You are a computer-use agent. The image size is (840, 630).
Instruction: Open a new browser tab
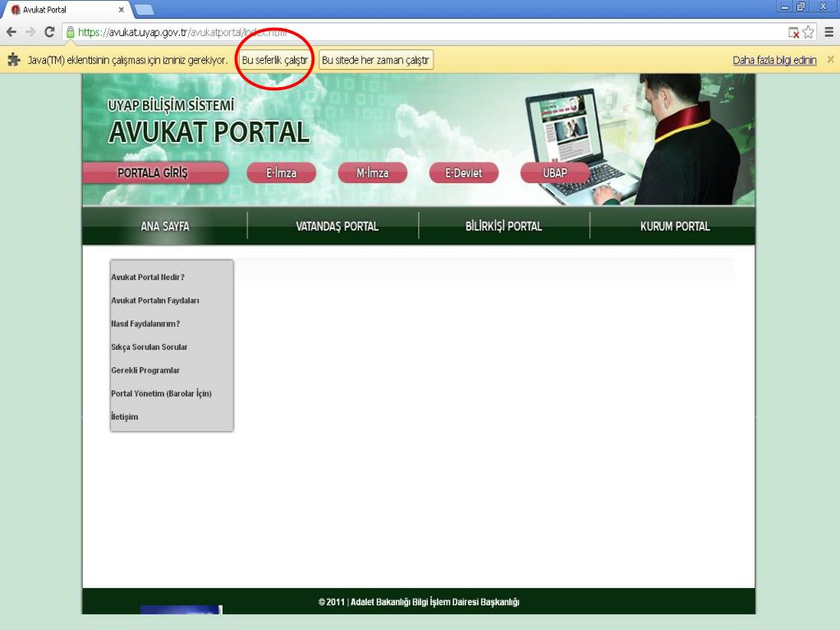point(145,9)
